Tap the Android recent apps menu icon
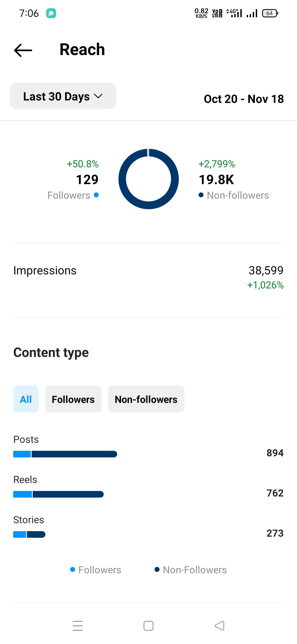Image resolution: width=297 pixels, height=644 pixels. pos(78,626)
